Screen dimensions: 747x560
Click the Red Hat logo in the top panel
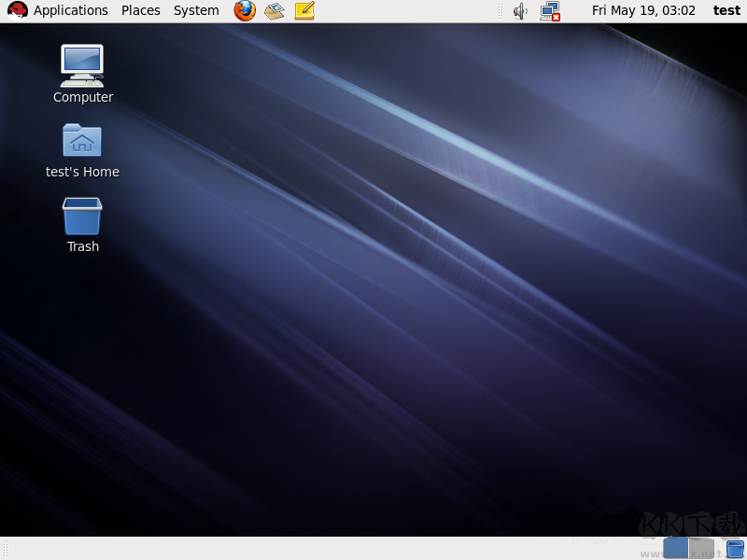16,10
